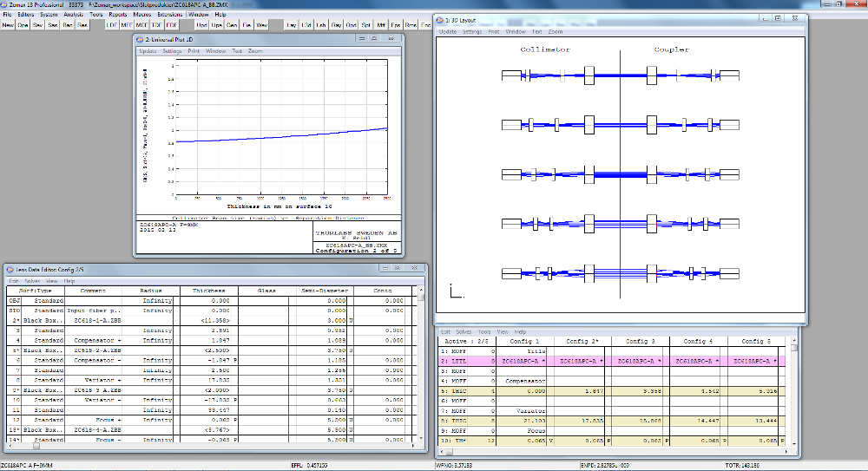Click the New toolbar button
868x471 pixels.
click(8, 25)
